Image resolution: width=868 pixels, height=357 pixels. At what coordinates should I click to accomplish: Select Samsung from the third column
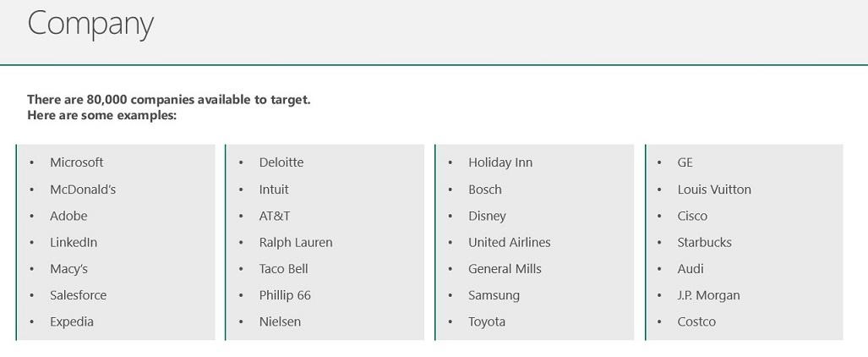[x=494, y=295]
